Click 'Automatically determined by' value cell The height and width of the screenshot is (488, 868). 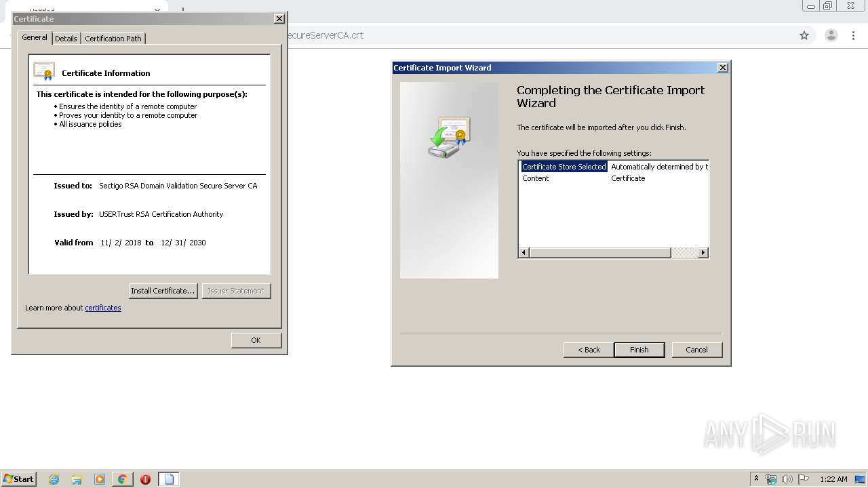pos(659,167)
